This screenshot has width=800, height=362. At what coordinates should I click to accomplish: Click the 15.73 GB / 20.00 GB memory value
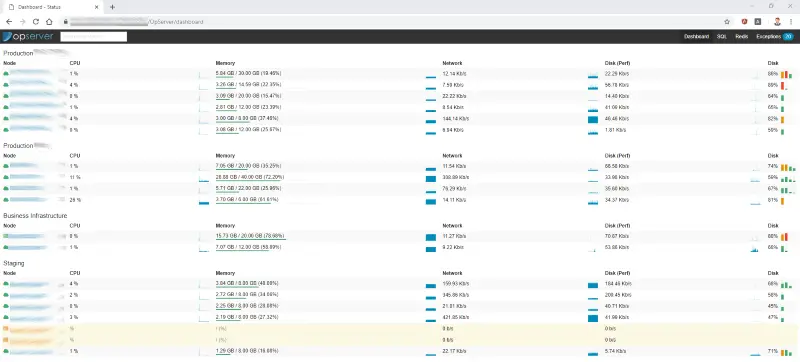[x=251, y=236]
